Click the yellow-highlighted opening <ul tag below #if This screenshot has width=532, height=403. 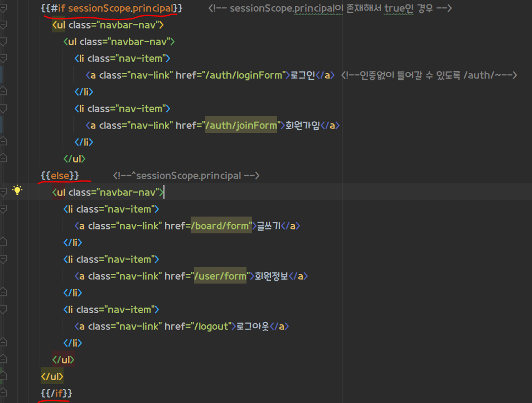(x=59, y=25)
